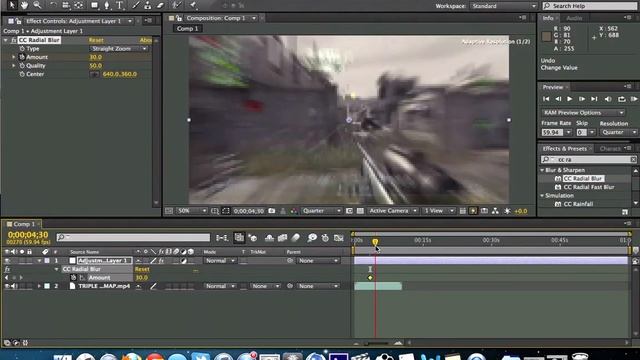Select the Puppet Pin tool
The height and width of the screenshot is (360, 640).
coord(193,5)
